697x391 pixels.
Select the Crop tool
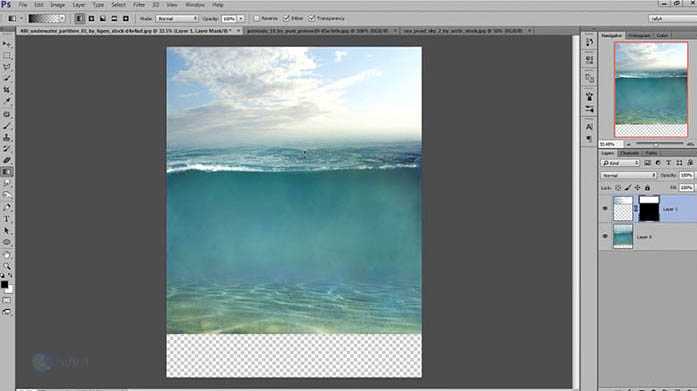pyautogui.click(x=7, y=90)
